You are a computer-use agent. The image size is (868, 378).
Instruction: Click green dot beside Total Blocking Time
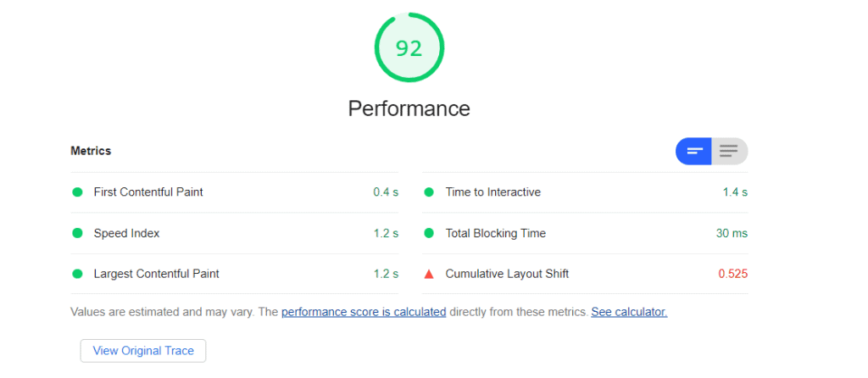[x=428, y=233]
